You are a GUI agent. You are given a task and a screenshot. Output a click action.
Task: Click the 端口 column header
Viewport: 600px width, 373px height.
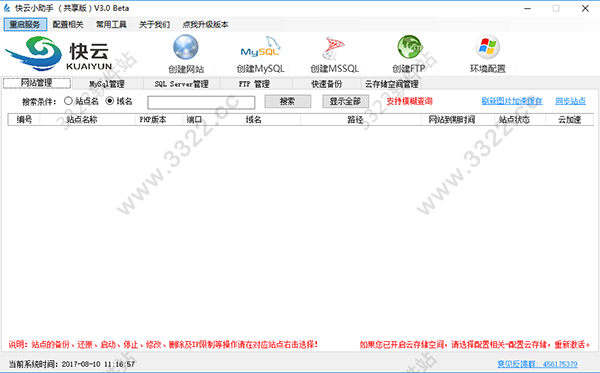coord(195,119)
